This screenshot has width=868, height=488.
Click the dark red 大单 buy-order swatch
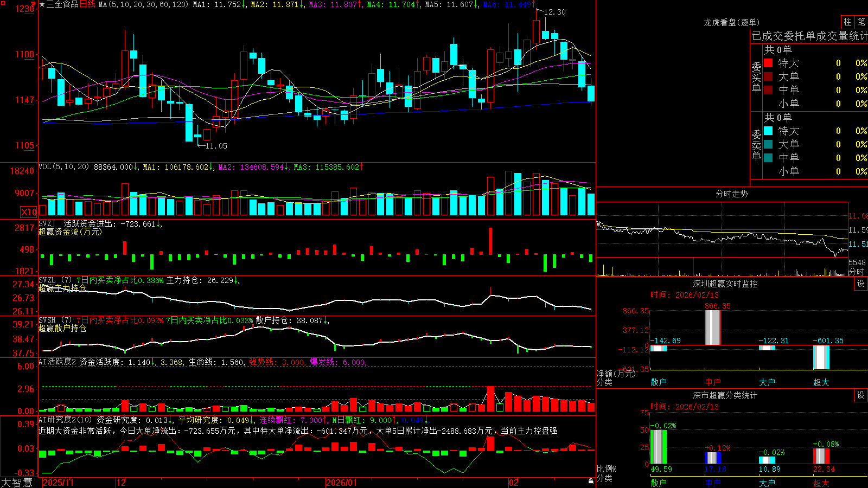tap(768, 76)
